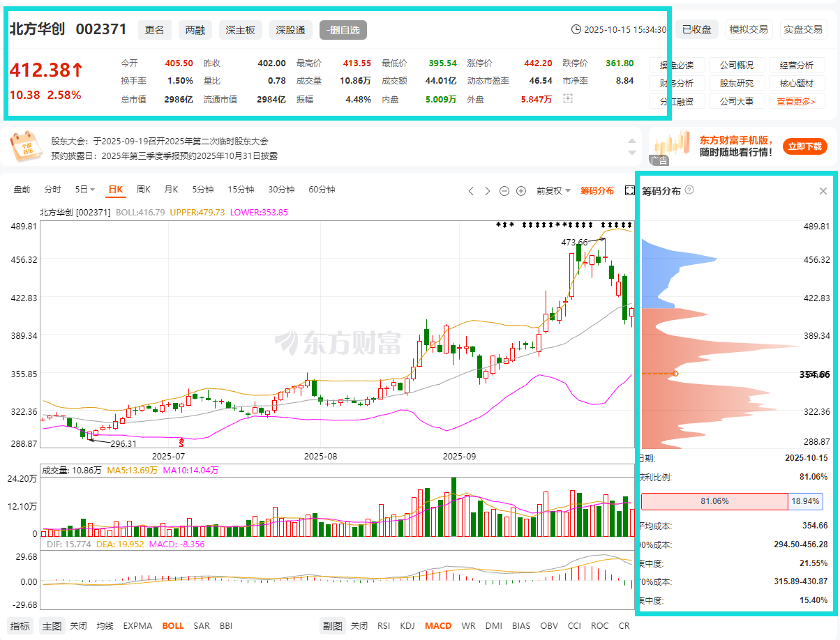Switch to the 月K tab
Viewport: 840px width, 640px height.
[x=171, y=190]
